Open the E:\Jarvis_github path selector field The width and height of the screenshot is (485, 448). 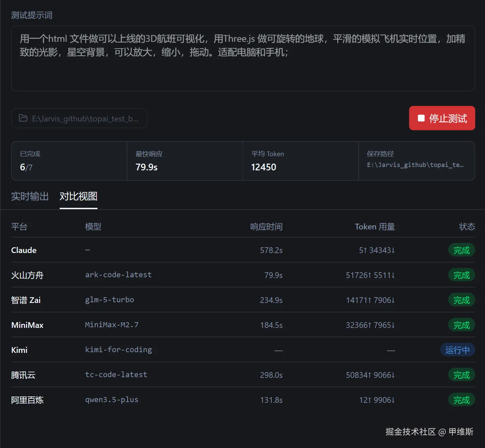click(x=79, y=118)
